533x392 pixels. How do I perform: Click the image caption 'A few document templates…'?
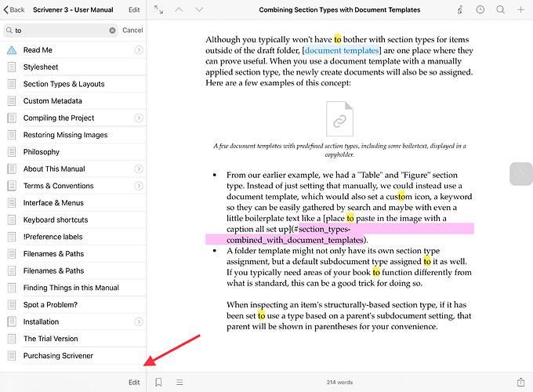tap(339, 151)
